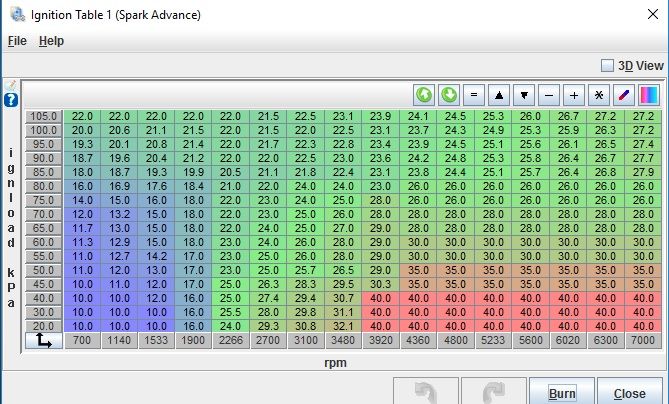669x404 pixels.
Task: Select cell 30.3 at 45 kPa, 3920 rpm
Action: click(381, 284)
